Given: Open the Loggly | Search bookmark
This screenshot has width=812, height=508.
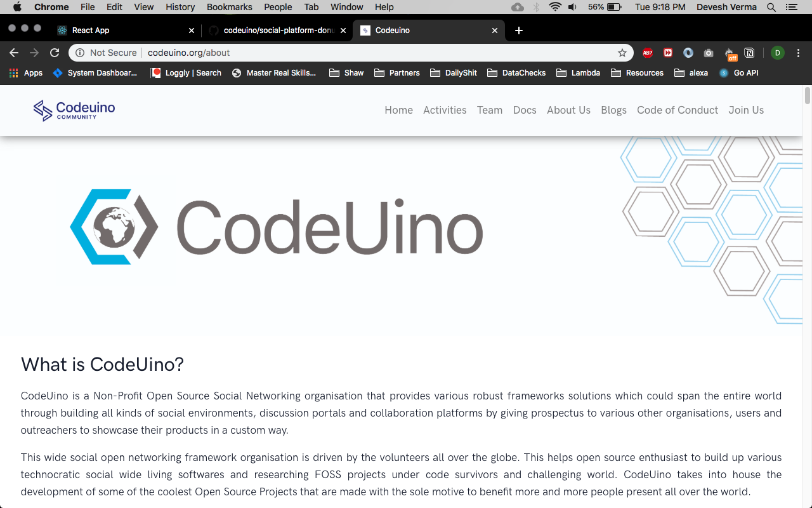Looking at the screenshot, I should 186,73.
